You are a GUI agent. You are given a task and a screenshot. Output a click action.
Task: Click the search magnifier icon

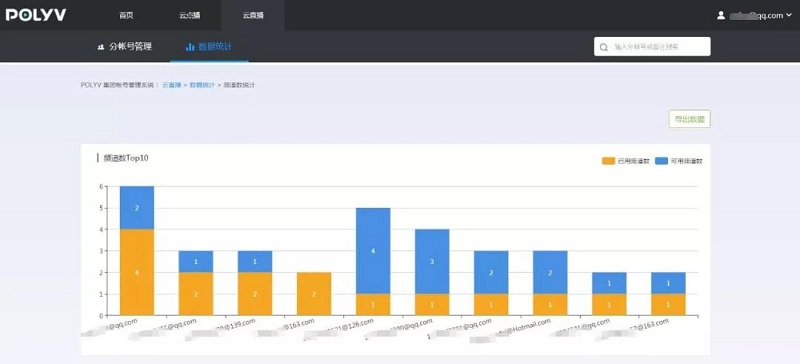point(604,47)
